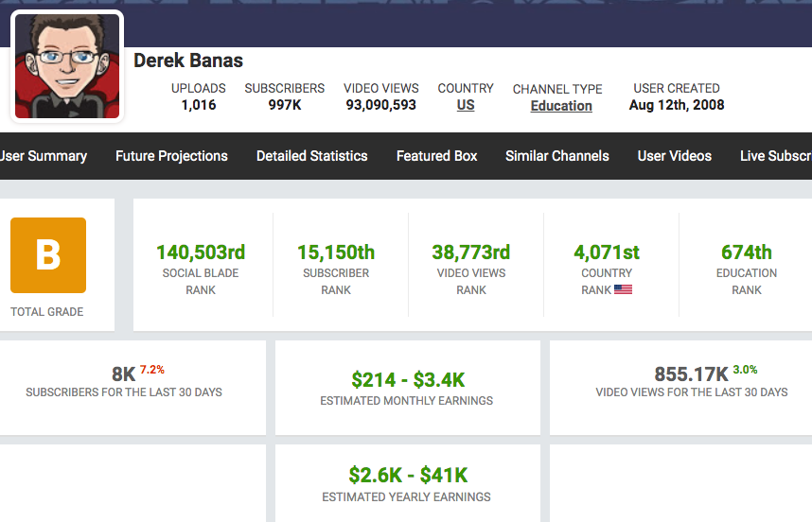Open the Live Subscriber count tab
This screenshot has height=522, width=812.
tap(776, 156)
